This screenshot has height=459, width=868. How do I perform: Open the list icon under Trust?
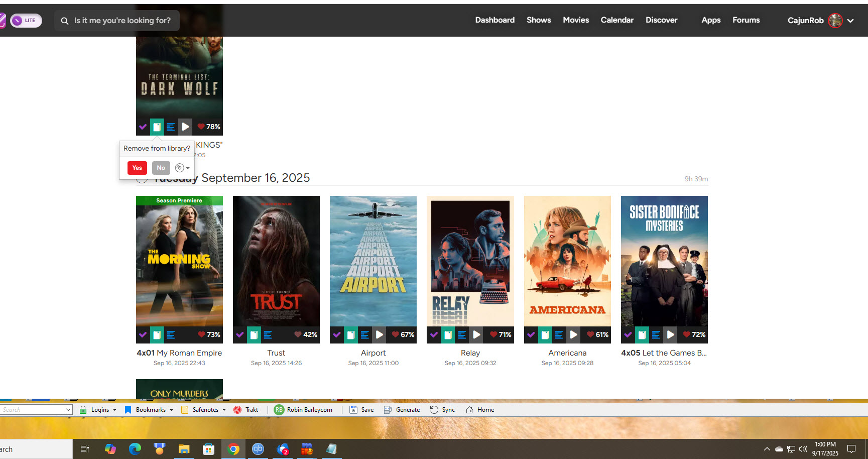pos(268,335)
